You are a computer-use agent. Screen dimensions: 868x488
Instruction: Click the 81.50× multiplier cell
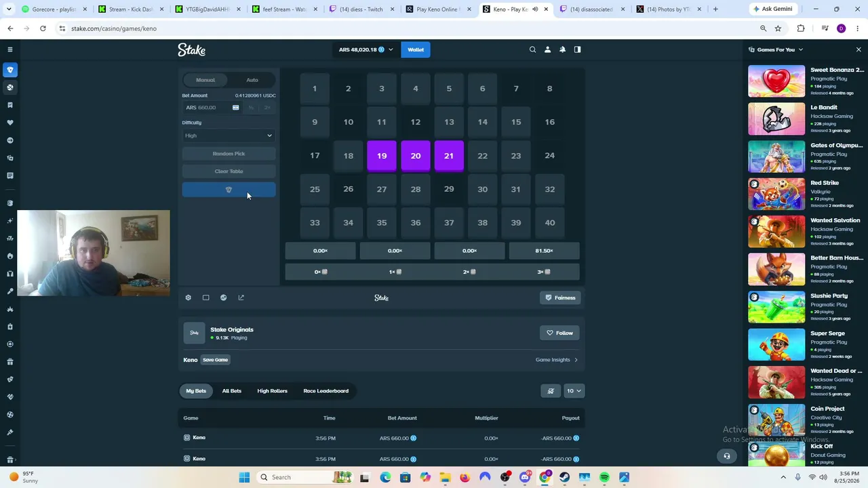coord(544,251)
